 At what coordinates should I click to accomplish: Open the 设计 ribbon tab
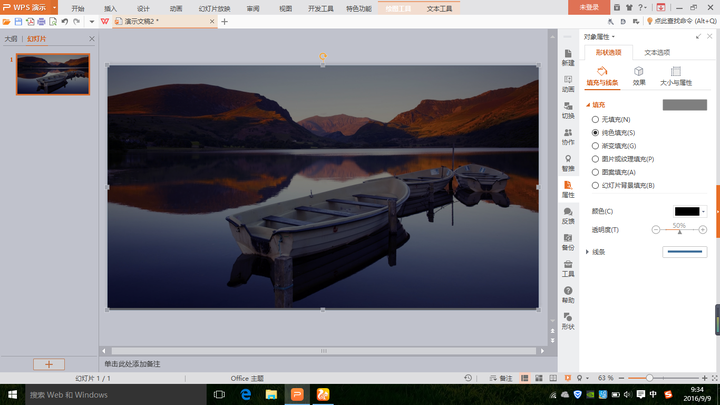143,8
